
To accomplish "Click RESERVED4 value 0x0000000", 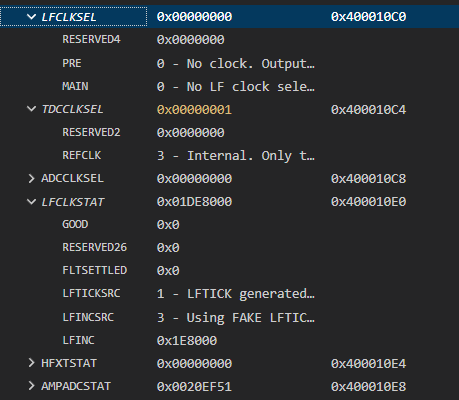I will coord(191,40).
